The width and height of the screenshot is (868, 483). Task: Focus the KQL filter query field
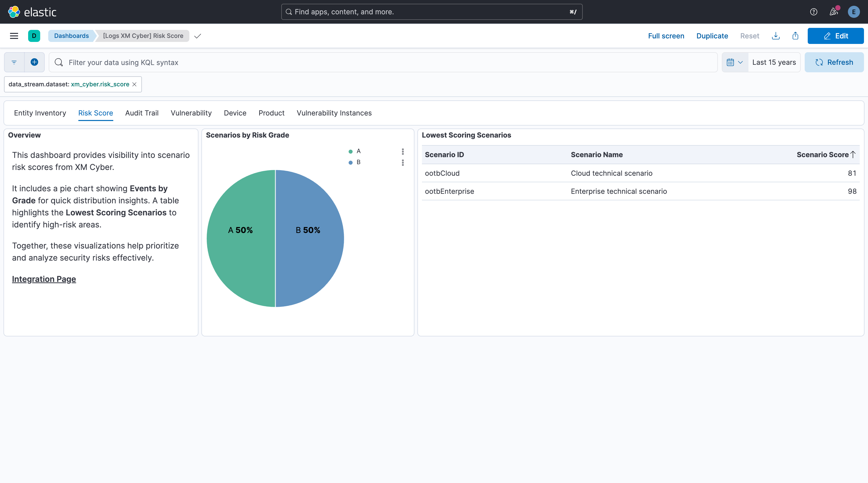tap(383, 62)
